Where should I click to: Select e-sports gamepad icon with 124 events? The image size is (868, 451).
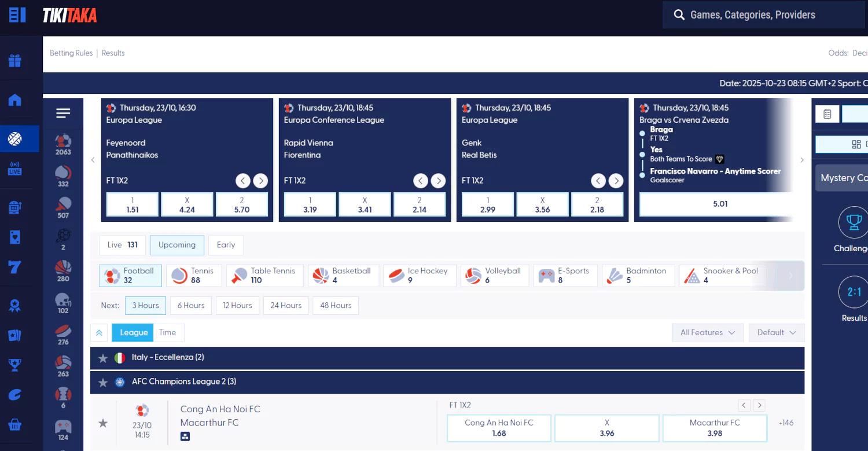[63, 430]
